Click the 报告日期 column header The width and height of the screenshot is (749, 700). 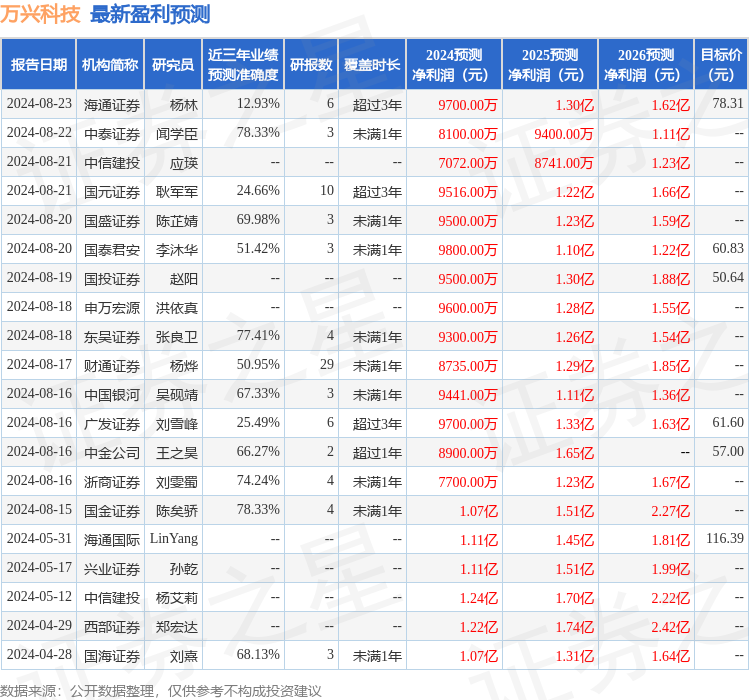click(39, 65)
